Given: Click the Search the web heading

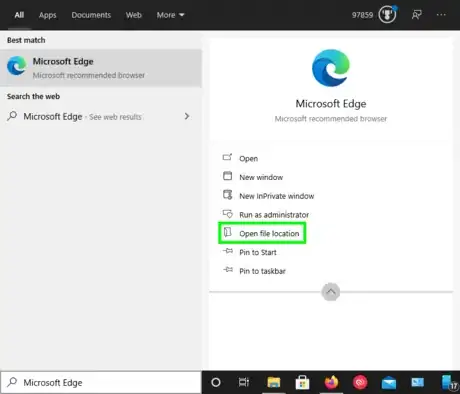Looking at the screenshot, I should click(x=33, y=96).
